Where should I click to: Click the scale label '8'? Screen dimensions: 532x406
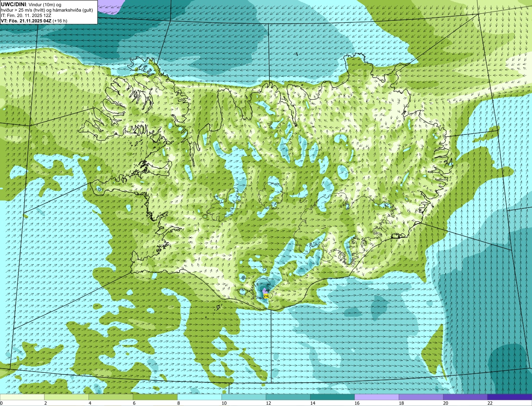click(178, 403)
